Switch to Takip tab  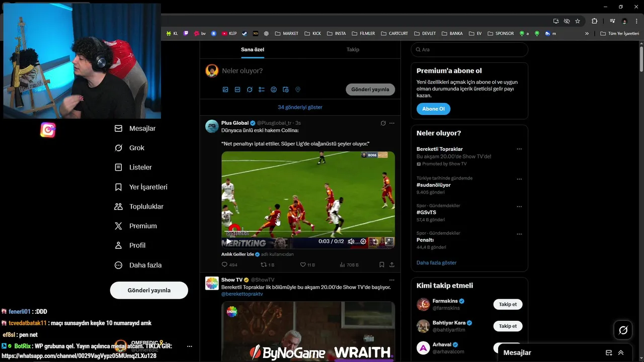click(353, 49)
